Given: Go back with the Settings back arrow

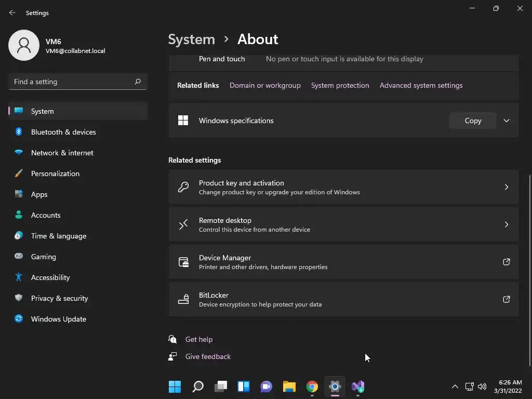Looking at the screenshot, I should click(x=12, y=12).
